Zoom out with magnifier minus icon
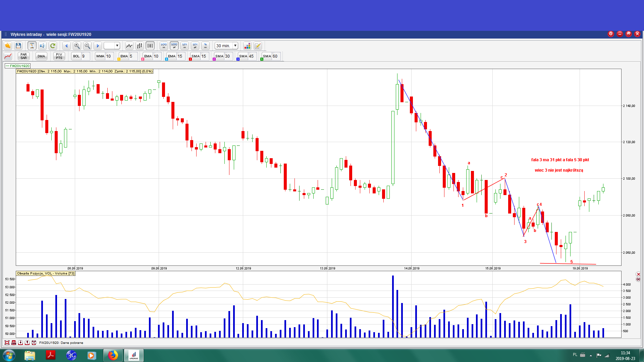Viewport: 644px width, 362px height. tap(87, 46)
